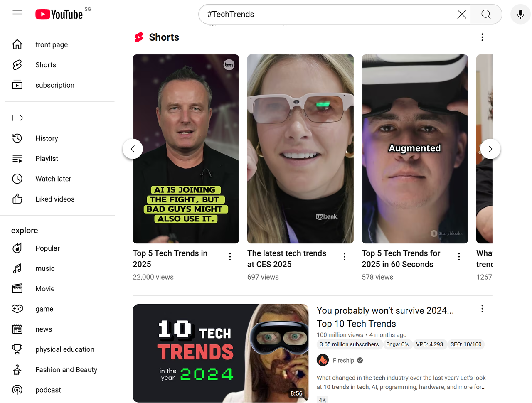Open the Shorts section from the sidebar

[x=46, y=65]
